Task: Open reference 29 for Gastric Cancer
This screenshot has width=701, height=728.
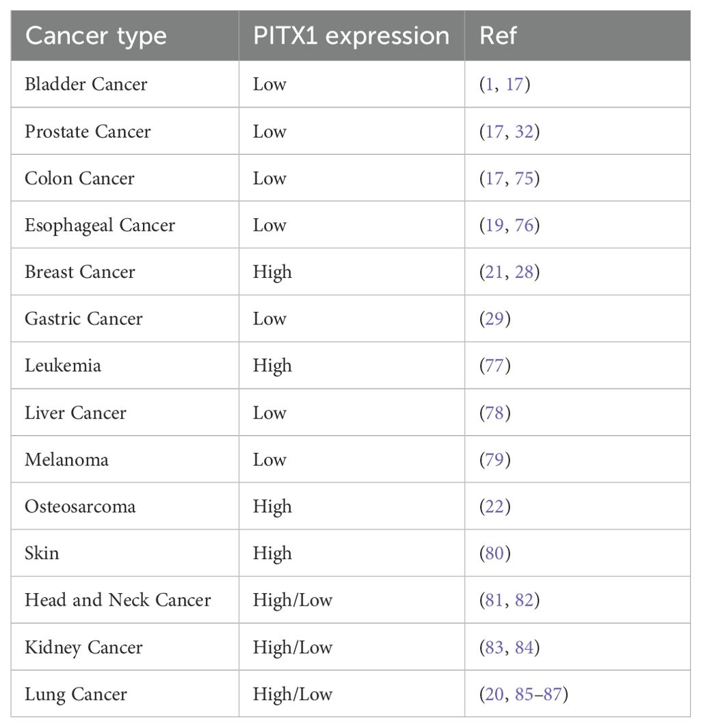Action: pos(494,319)
